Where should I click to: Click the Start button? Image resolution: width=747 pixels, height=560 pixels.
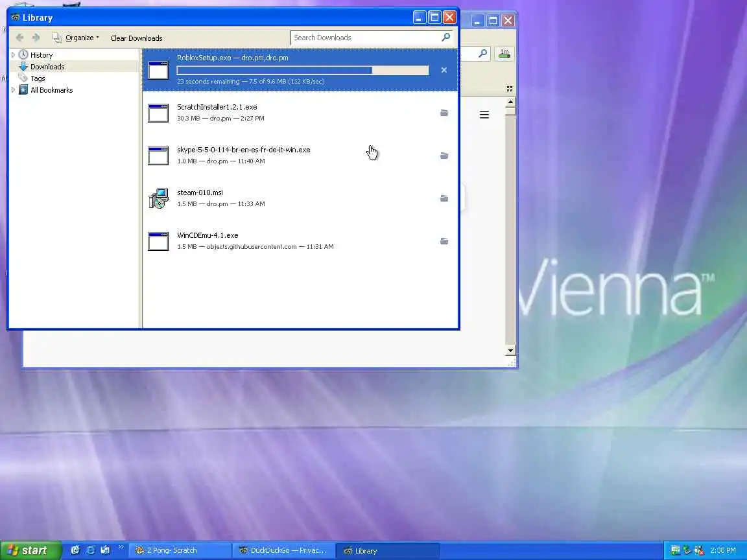pyautogui.click(x=30, y=550)
